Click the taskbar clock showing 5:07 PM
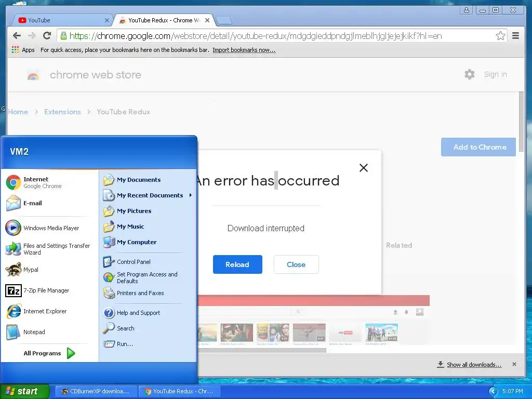 (x=512, y=391)
